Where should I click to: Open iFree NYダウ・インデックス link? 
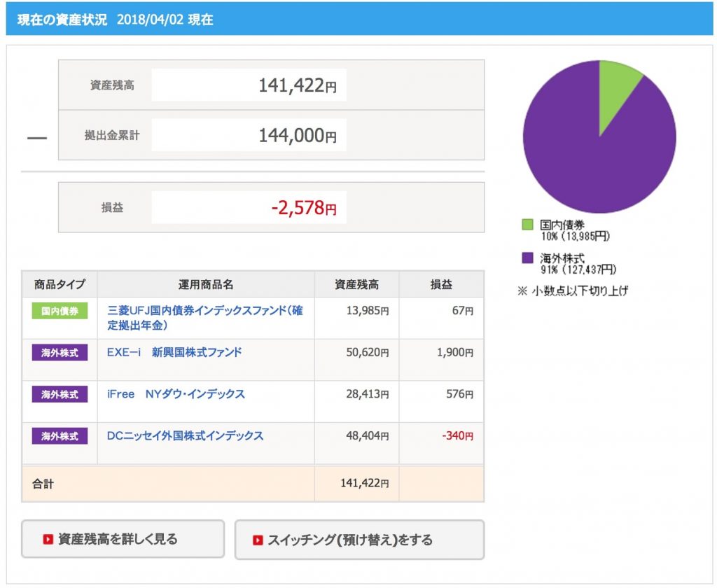[176, 393]
